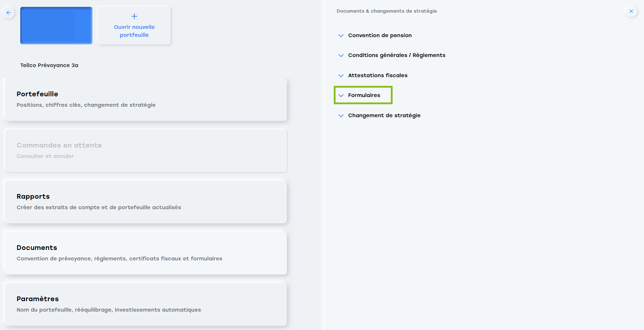Open Conditions générales / Règlements section
The image size is (644, 330).
(x=396, y=55)
